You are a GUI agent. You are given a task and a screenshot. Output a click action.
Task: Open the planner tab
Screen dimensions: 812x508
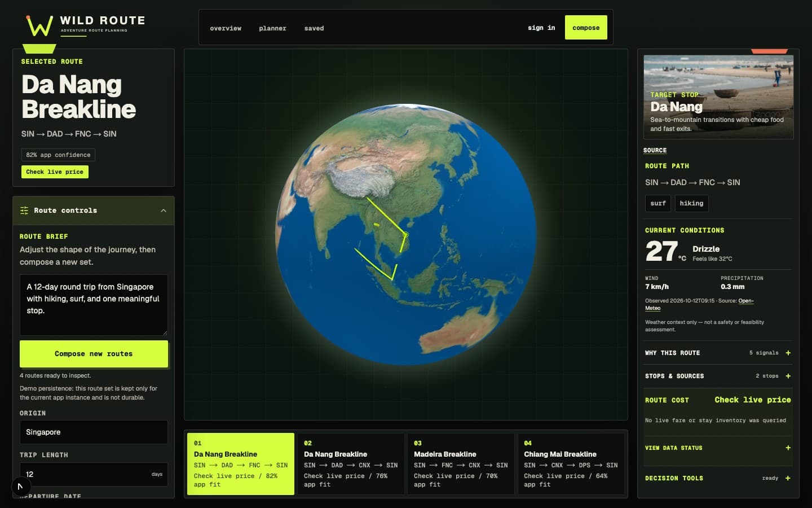273,28
